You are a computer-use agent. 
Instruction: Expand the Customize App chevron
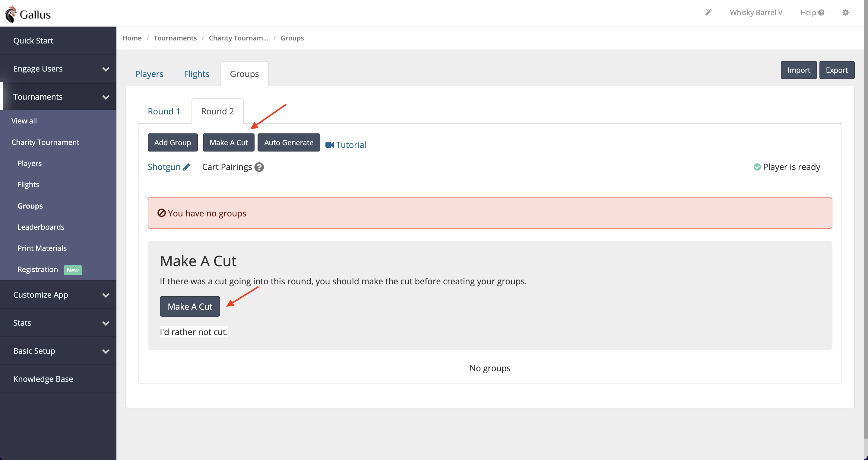pos(106,295)
